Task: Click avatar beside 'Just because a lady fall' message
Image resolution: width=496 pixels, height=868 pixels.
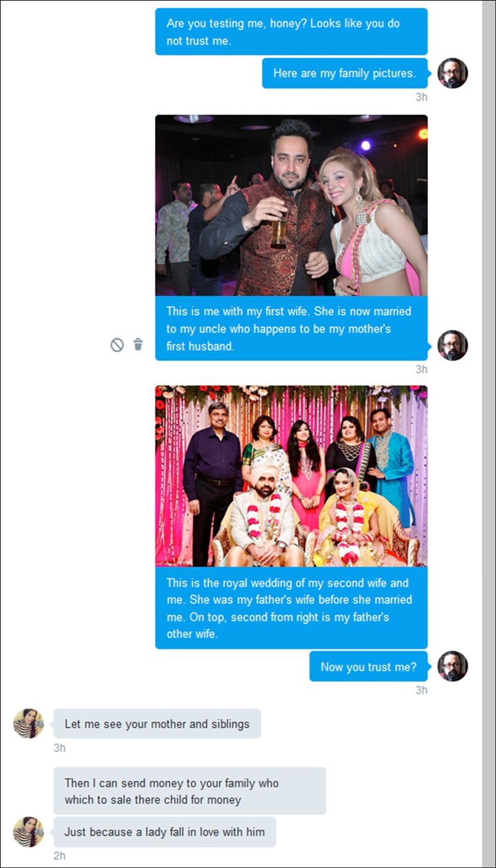Action: click(28, 832)
